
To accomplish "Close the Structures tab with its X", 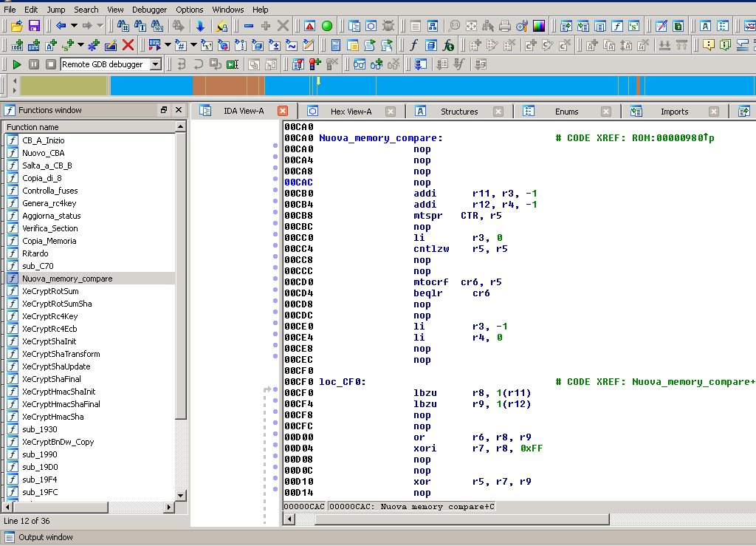I will [x=498, y=112].
